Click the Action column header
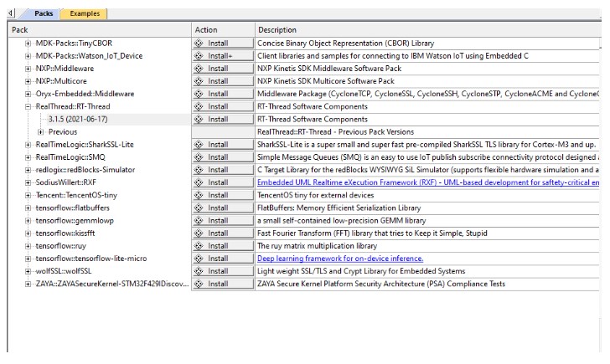Screen dimensions: 610x364 [223, 30]
